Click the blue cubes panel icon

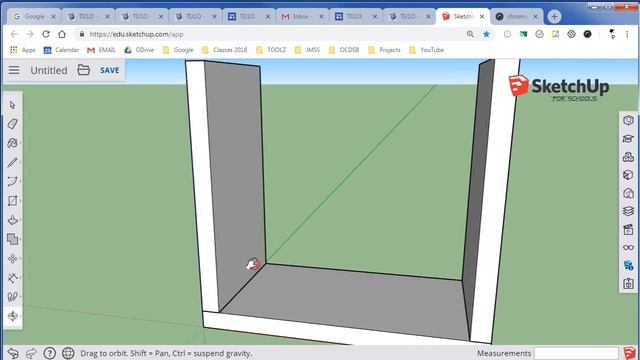coord(628,265)
